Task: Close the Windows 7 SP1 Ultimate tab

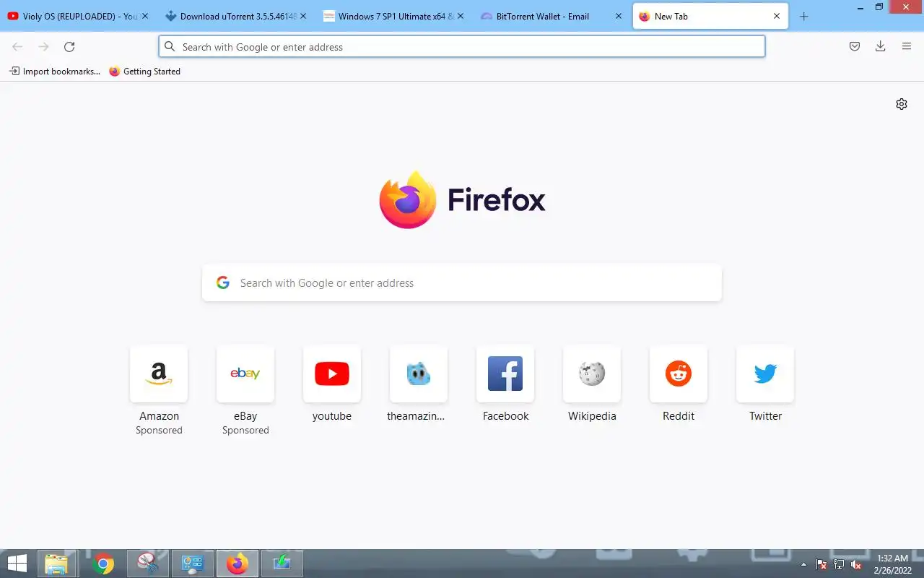Action: (x=461, y=16)
